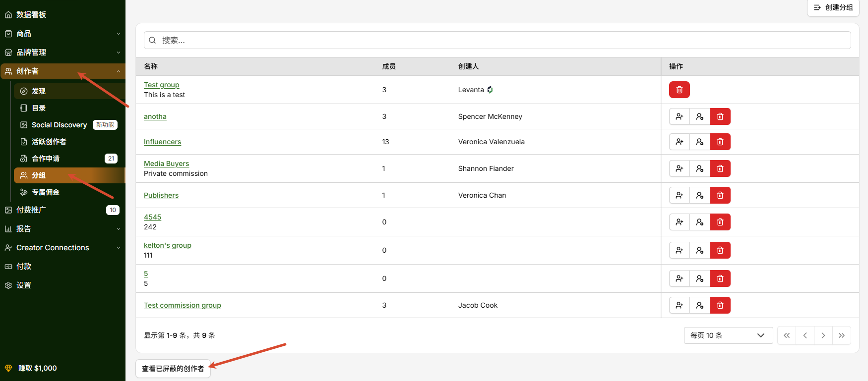
Task: Click 查看已屏蔽的创作者 button
Action: point(173,369)
